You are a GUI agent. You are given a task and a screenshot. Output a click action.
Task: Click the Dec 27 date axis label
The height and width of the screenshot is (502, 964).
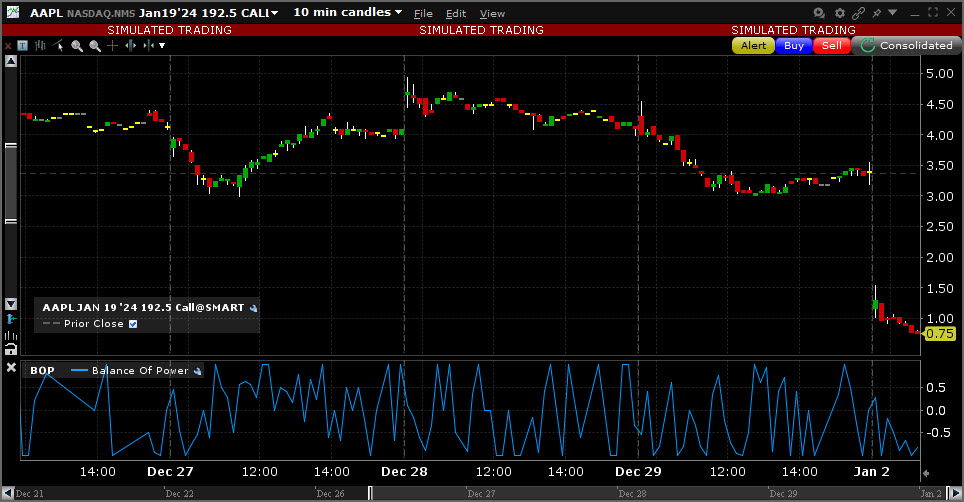pyautogui.click(x=170, y=472)
